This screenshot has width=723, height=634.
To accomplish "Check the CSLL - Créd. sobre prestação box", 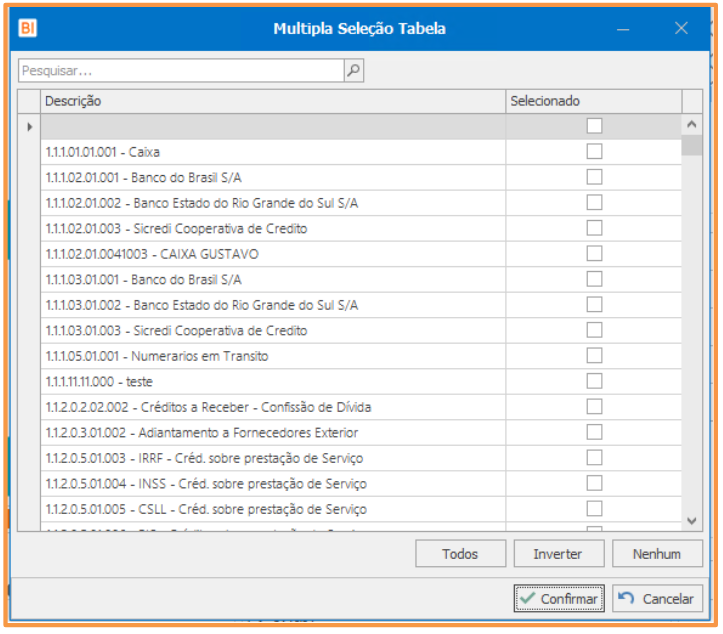I will pos(594,509).
